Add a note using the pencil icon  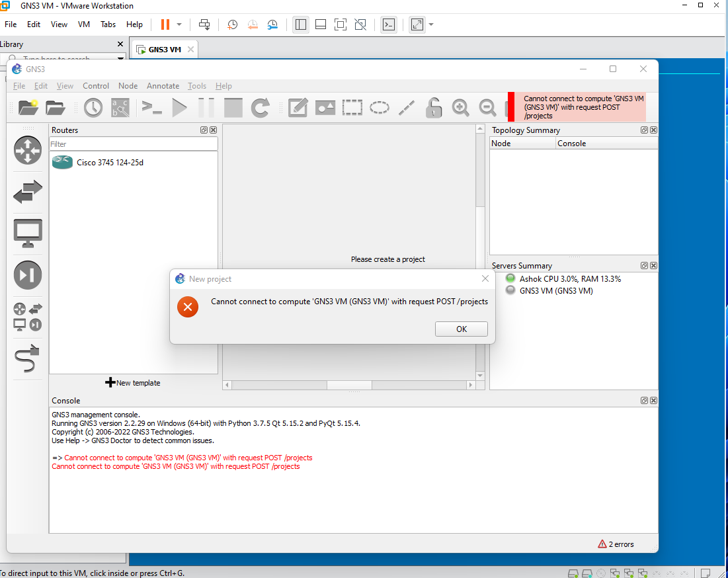(x=298, y=107)
